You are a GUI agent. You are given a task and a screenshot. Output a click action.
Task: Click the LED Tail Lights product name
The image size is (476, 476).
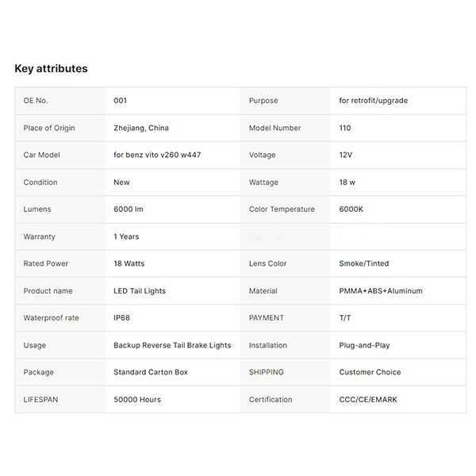point(140,291)
